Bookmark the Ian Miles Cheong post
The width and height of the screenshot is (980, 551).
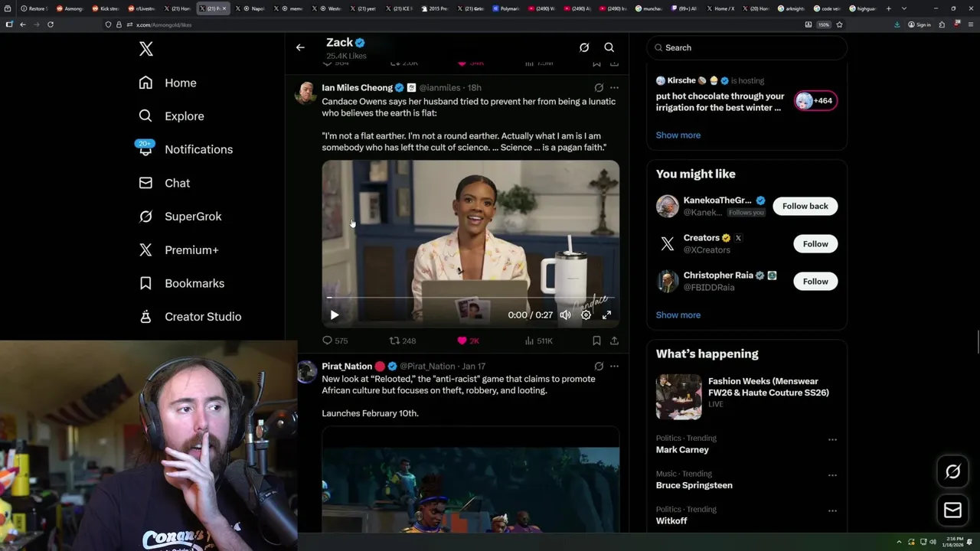[596, 341]
